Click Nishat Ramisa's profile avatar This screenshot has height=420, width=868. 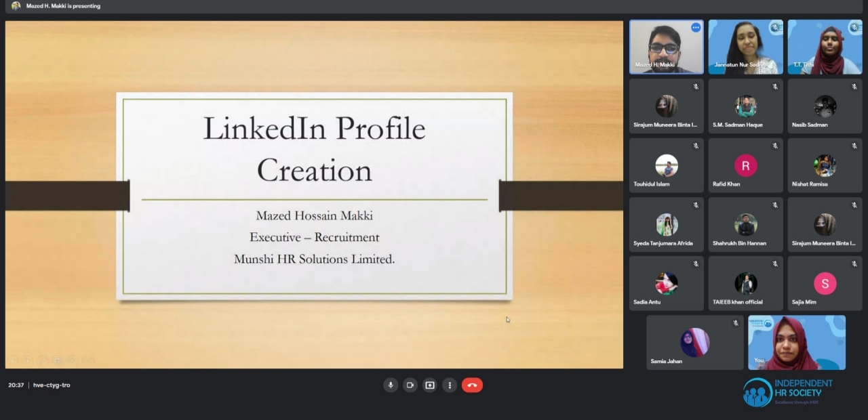[x=825, y=165]
